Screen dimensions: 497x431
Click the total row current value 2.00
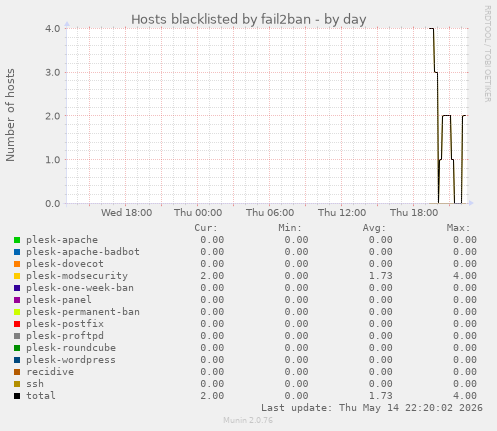(212, 396)
